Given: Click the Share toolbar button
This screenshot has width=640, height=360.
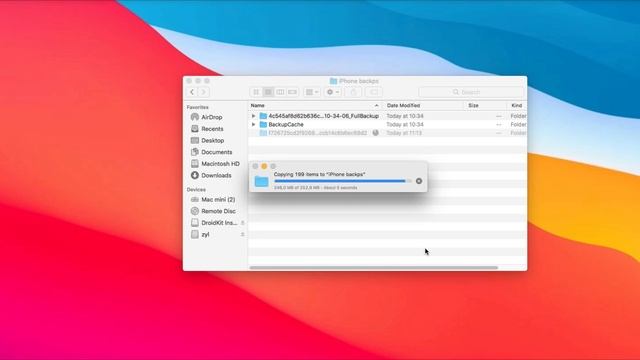Looking at the screenshot, I should coord(353,92).
